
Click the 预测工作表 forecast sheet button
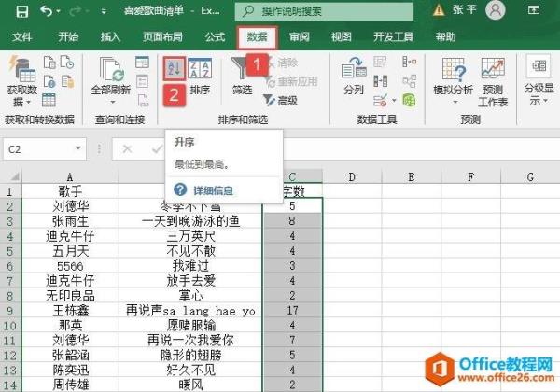(x=493, y=82)
